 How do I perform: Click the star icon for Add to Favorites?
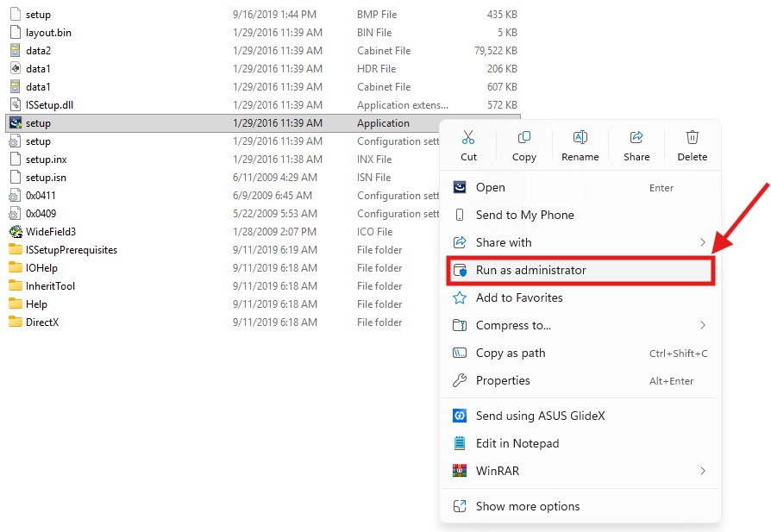pos(460,297)
